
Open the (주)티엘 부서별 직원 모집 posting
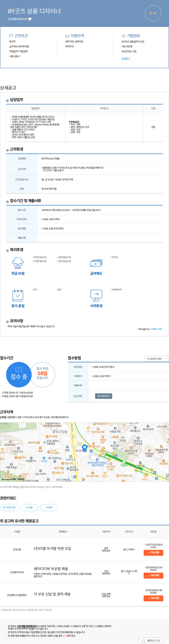coord(52,548)
